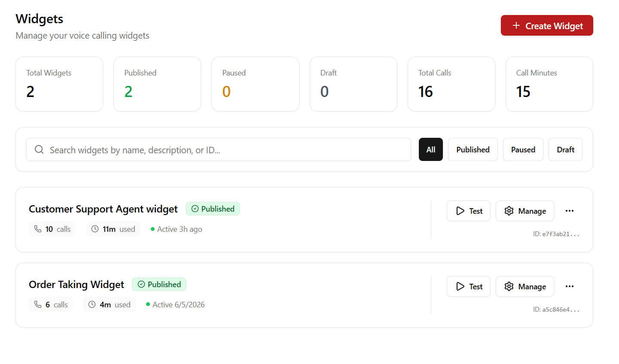Click the ID: e7f3ab21... text
Screen dimensions: 619x364
point(556,234)
